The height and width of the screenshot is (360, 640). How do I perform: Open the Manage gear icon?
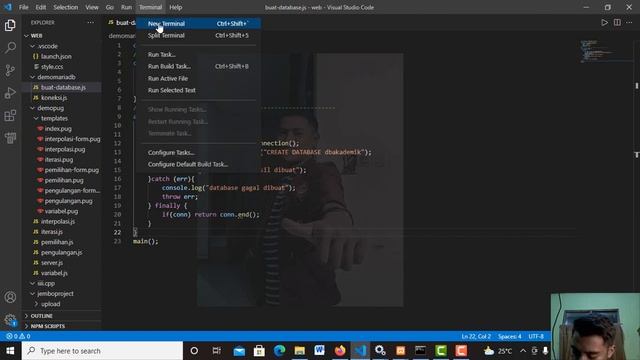click(x=10, y=320)
